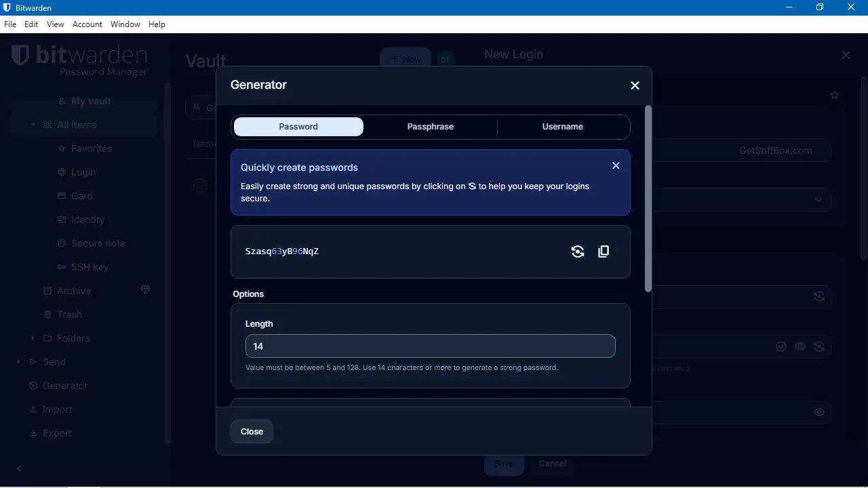Viewport: 868px width, 488px height.
Task: Minimize the Bitwarden window
Action: click(x=789, y=7)
